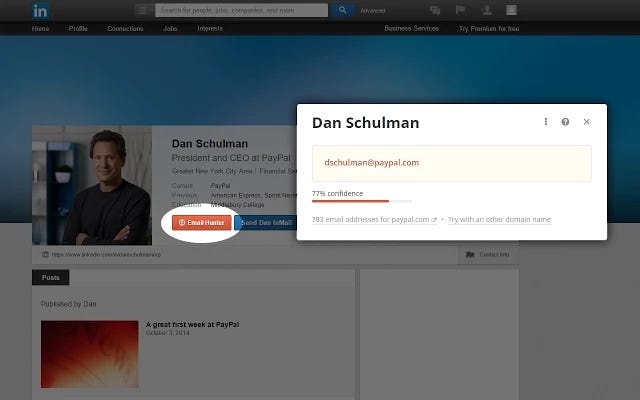Viewport: 640px width, 400px height.
Task: Click Middlebury College education text
Action: pyautogui.click(x=238, y=204)
